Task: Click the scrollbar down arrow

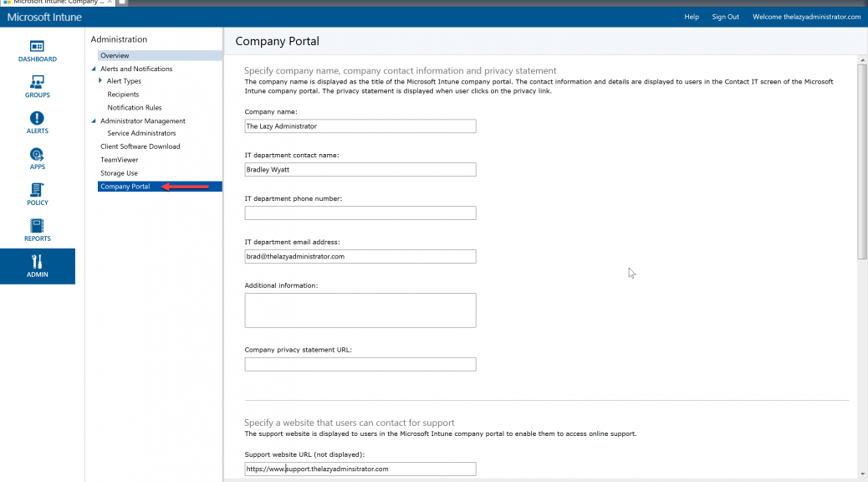Action: point(862,474)
